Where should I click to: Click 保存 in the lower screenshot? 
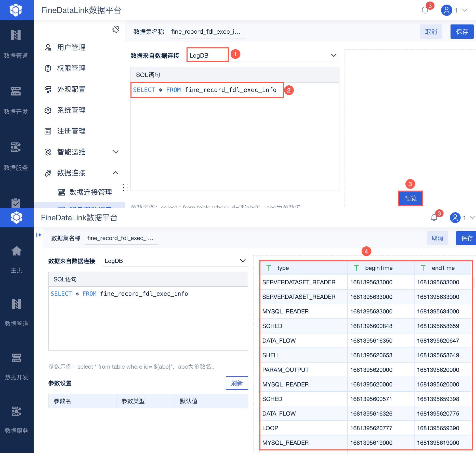coord(466,238)
